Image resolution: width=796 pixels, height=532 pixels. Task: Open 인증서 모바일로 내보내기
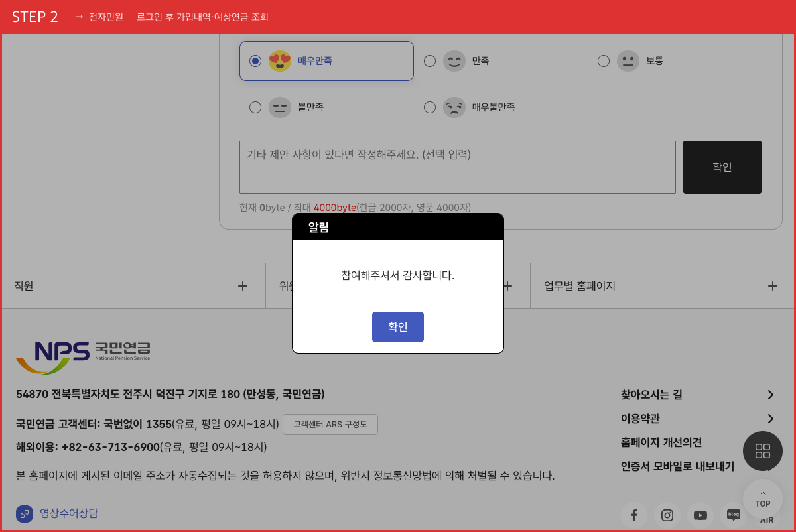[x=677, y=466]
